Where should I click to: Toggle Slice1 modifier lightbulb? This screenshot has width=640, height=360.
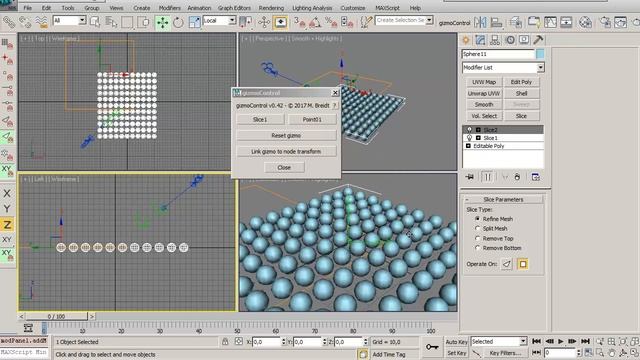pos(469,138)
